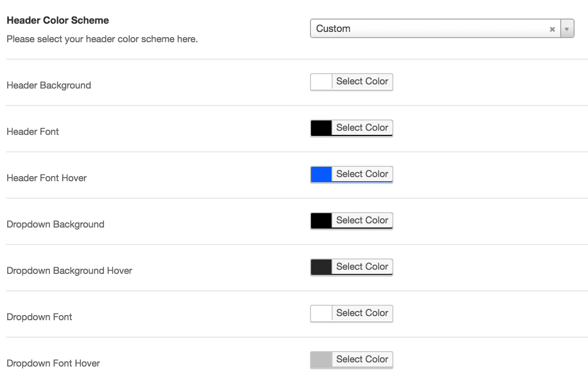Click the Header Color Scheme heading
588x383 pixels.
[58, 20]
